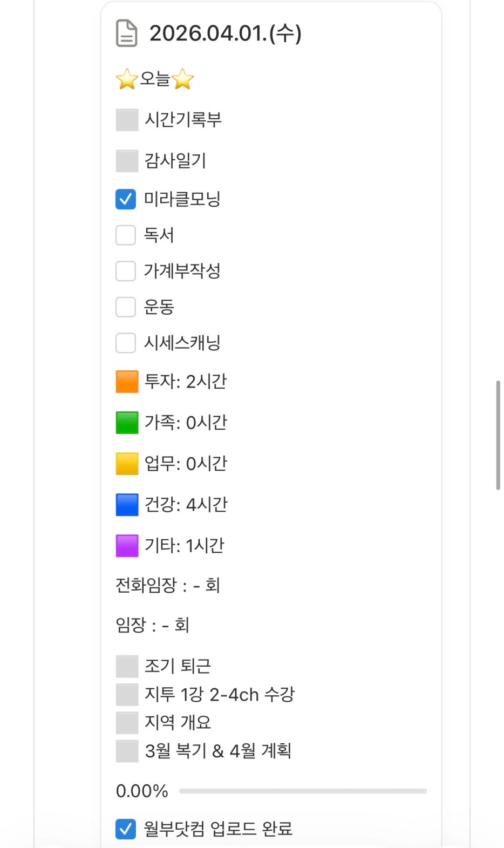Click the gray square beside 지투 1강 2-4ch 수강
The image size is (504, 848).
[127, 695]
